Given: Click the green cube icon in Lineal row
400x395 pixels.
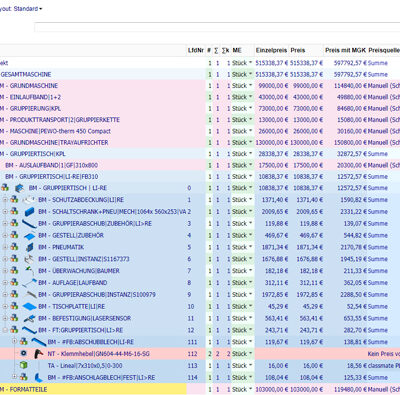Looking at the screenshot, I should (23, 365).
